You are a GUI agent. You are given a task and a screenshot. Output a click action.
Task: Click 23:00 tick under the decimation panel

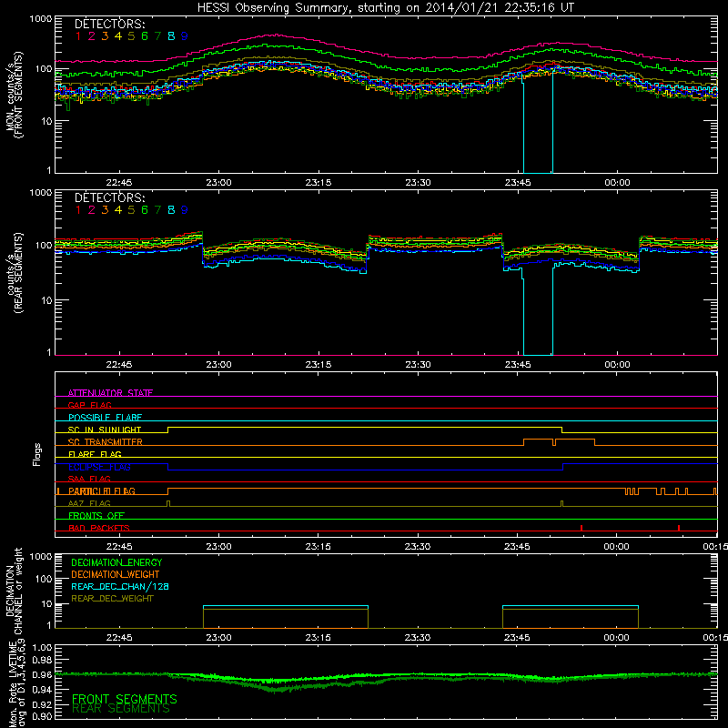pyautogui.click(x=218, y=638)
